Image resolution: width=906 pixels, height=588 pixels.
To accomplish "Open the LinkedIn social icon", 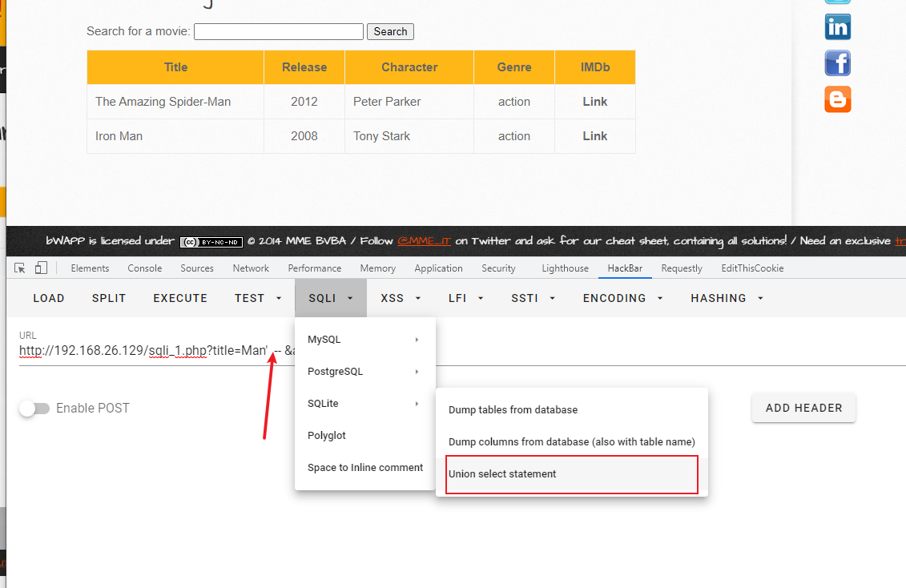I will pos(837,27).
